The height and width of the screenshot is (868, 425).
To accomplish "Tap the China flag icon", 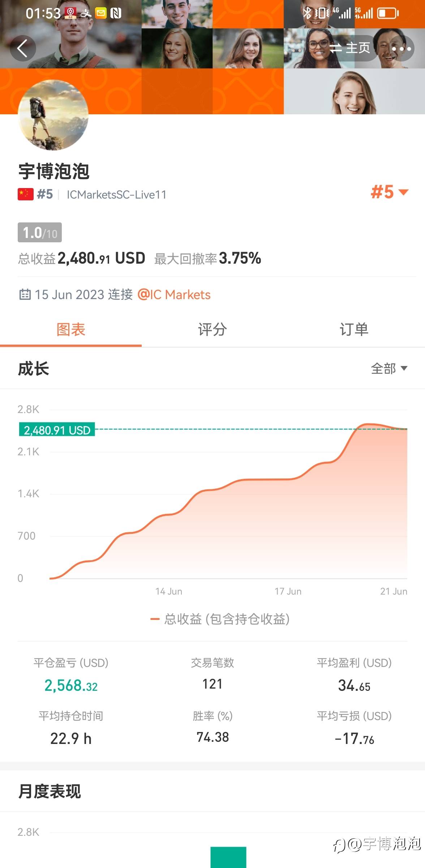I will point(25,194).
